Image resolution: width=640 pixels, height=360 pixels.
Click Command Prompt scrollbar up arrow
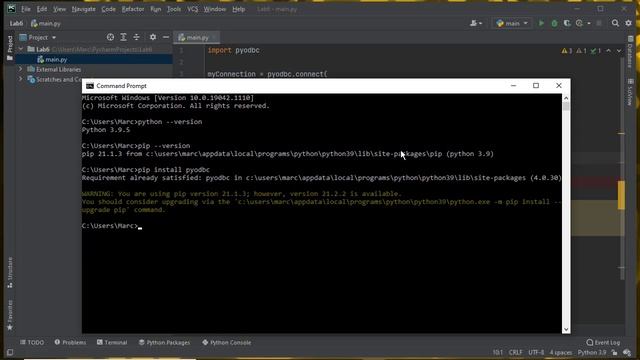point(566,98)
